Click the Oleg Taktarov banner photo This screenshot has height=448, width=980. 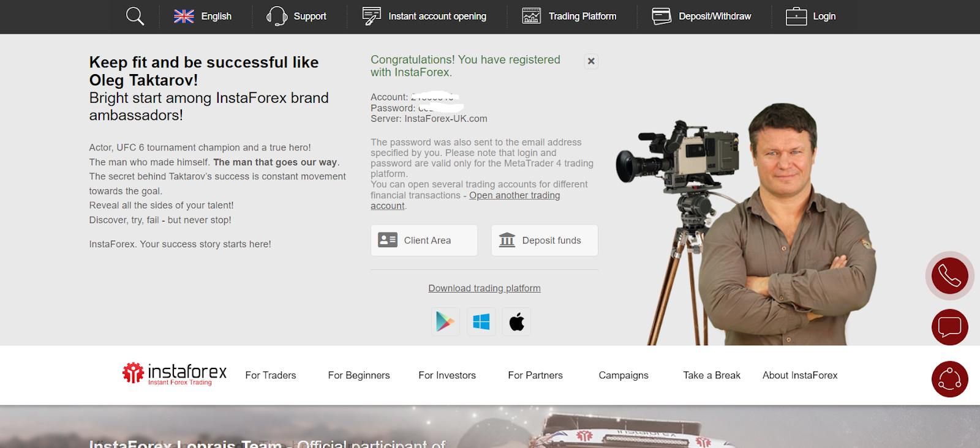click(x=747, y=223)
